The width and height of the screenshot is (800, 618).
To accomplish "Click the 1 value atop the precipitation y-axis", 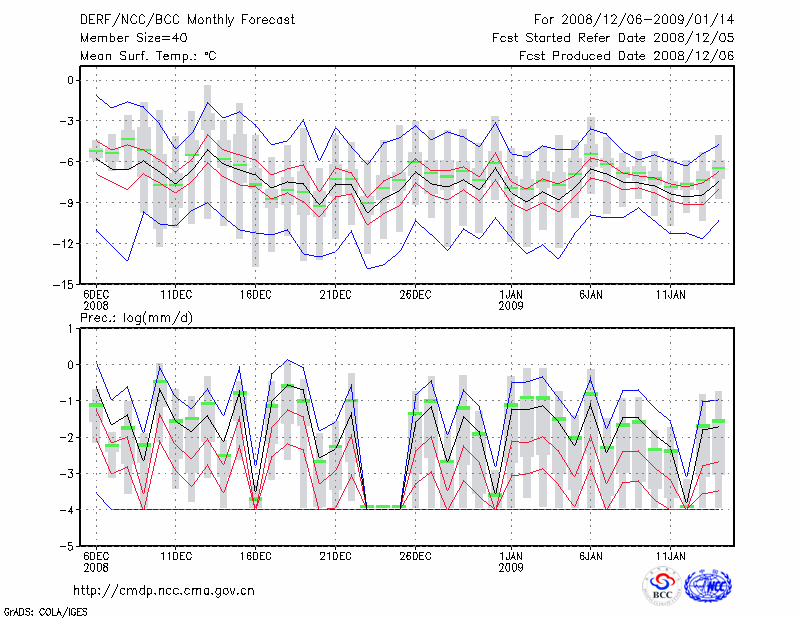I will (71, 328).
